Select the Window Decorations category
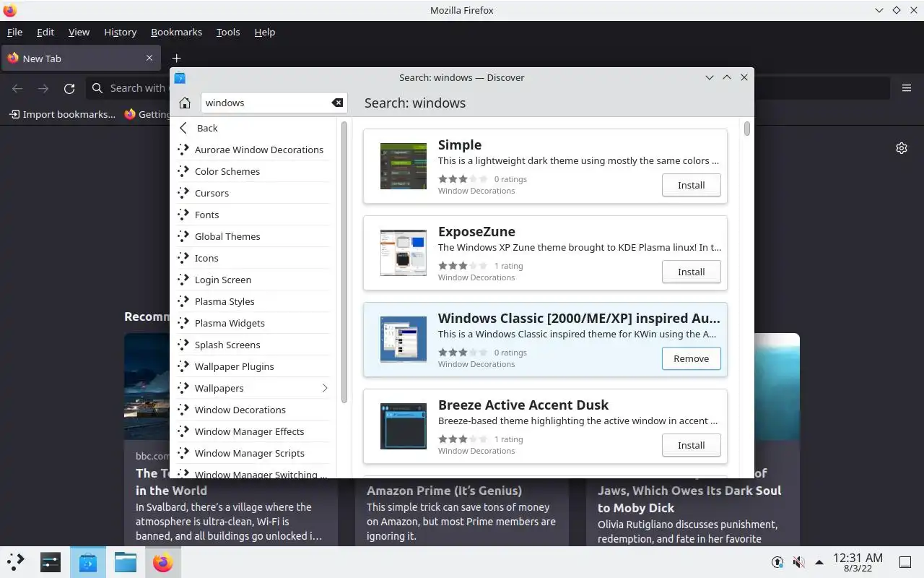Viewport: 924px width, 578px height. [253, 410]
